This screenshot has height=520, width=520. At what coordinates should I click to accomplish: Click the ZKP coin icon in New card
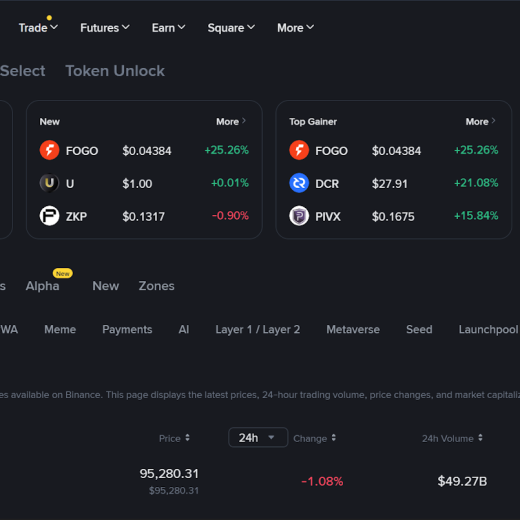click(49, 216)
